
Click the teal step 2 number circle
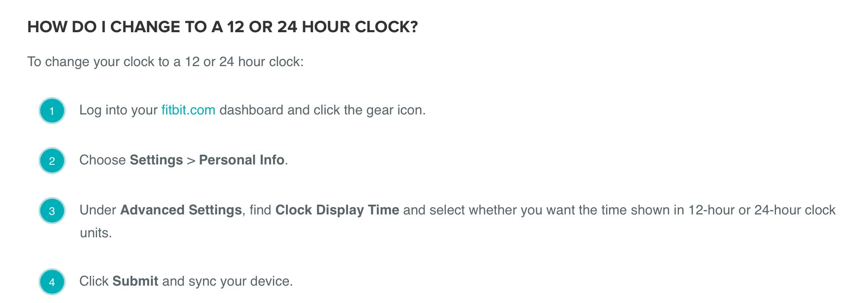pyautogui.click(x=52, y=161)
